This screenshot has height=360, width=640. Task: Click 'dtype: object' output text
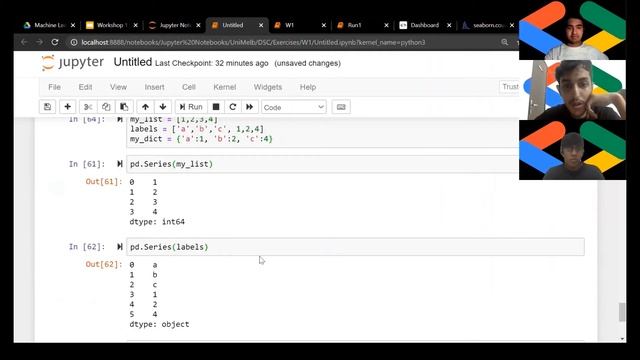point(159,324)
